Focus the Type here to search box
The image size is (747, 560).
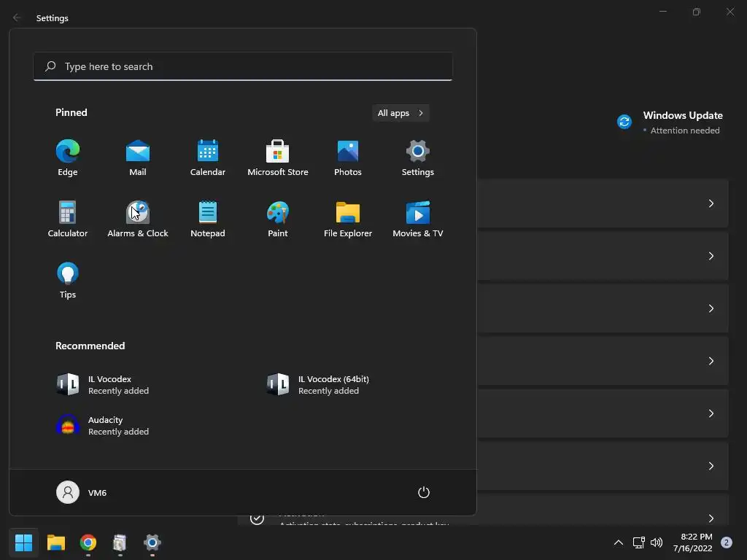[243, 66]
